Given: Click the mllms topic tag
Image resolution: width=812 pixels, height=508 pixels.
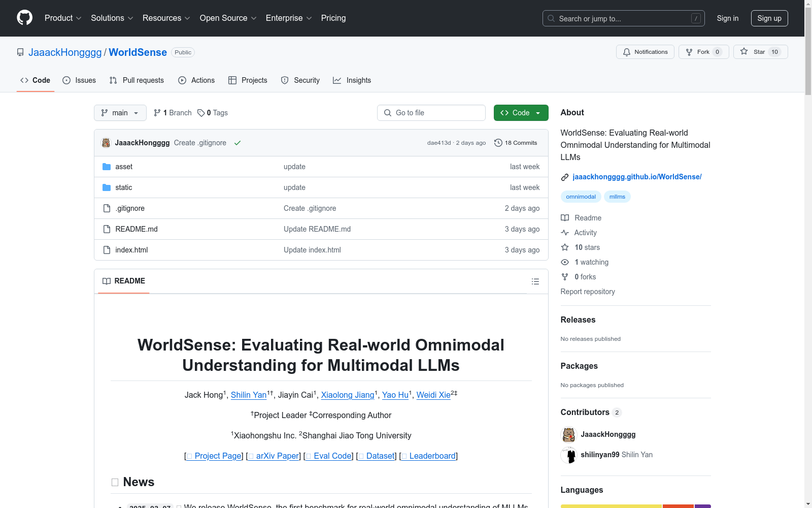Looking at the screenshot, I should click(617, 197).
